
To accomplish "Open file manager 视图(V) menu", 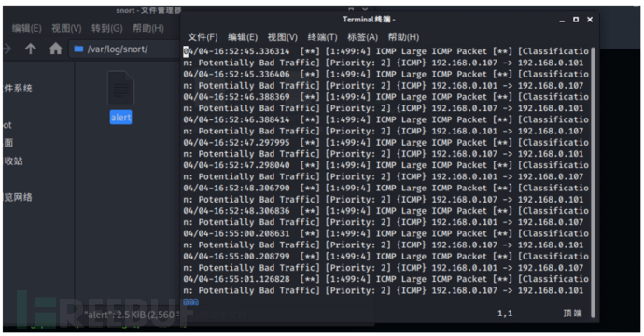I will tap(66, 28).
